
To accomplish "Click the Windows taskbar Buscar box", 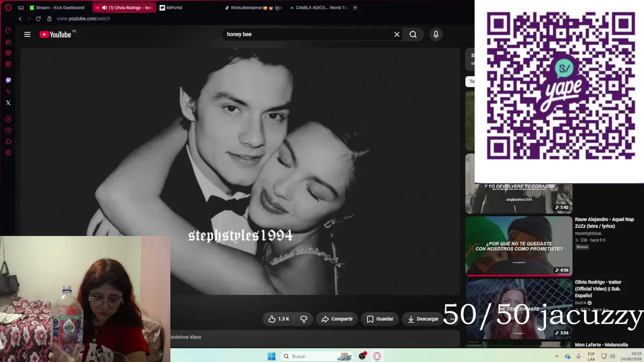I will (x=316, y=356).
